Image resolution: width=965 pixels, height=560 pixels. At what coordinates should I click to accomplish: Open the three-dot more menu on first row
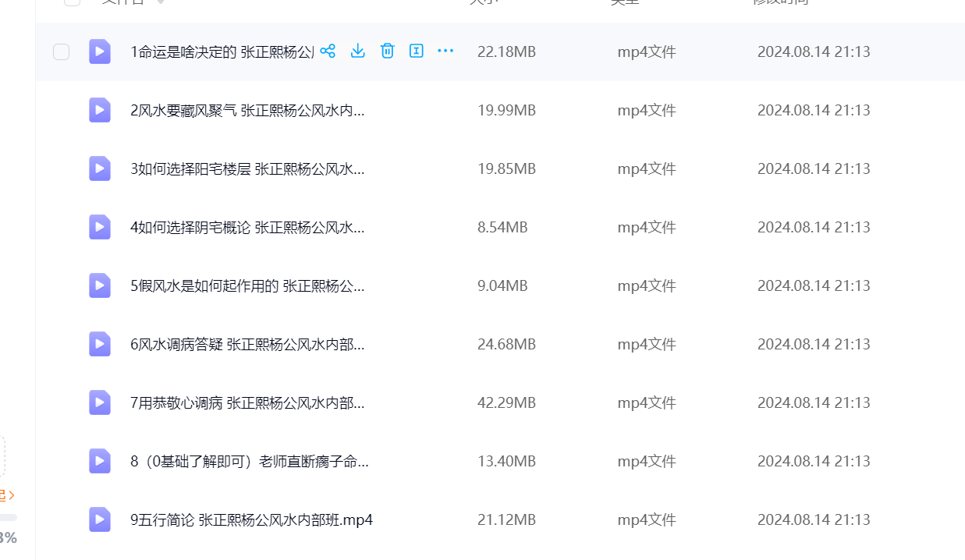click(445, 51)
